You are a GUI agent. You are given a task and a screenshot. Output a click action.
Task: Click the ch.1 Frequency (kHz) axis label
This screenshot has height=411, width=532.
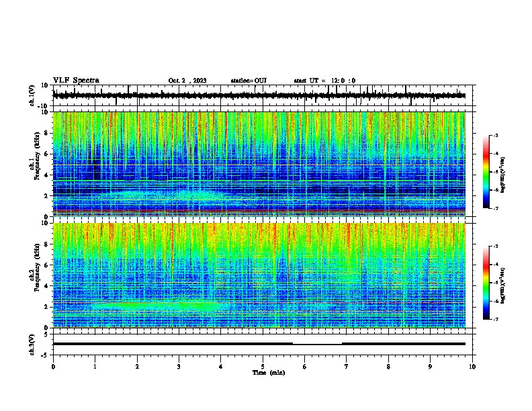tap(34, 156)
